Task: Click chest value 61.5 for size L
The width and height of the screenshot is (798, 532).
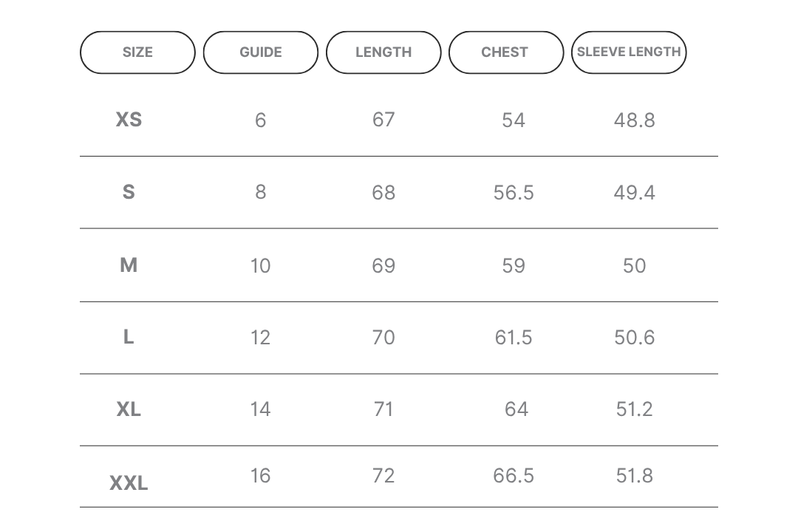Action: [x=514, y=338]
